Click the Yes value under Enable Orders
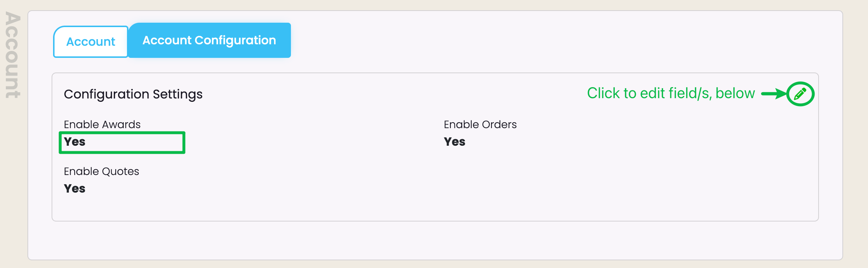Screen dimensions: 868x268 [x=454, y=142]
